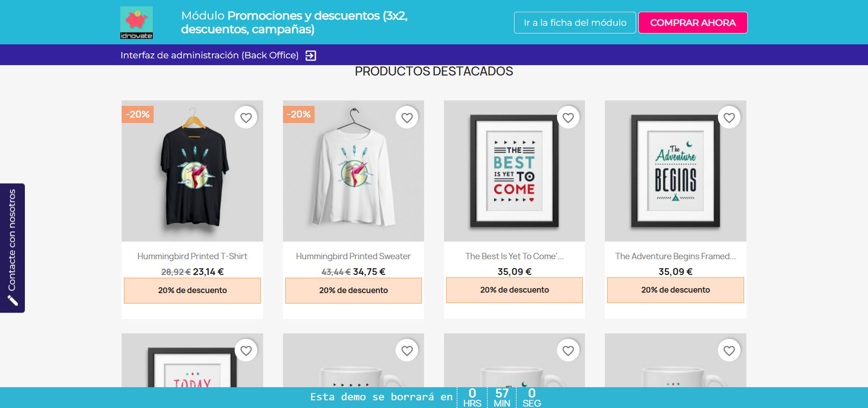The height and width of the screenshot is (408, 868).
Task: Add Hummingbird Printed T-Shirt to wishlist
Action: click(246, 118)
